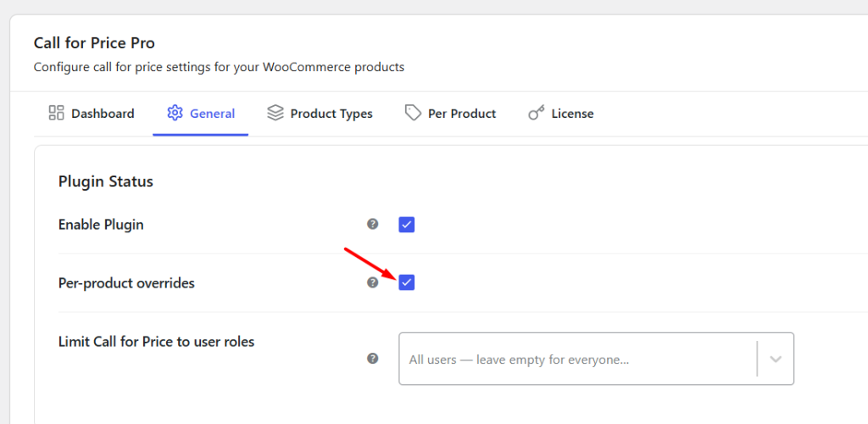The width and height of the screenshot is (868, 424).
Task: Click the Per-product overrides label
Action: [x=126, y=283]
